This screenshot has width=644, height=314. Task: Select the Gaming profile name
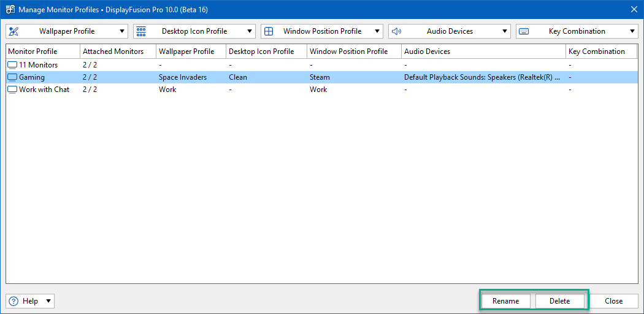(x=32, y=77)
